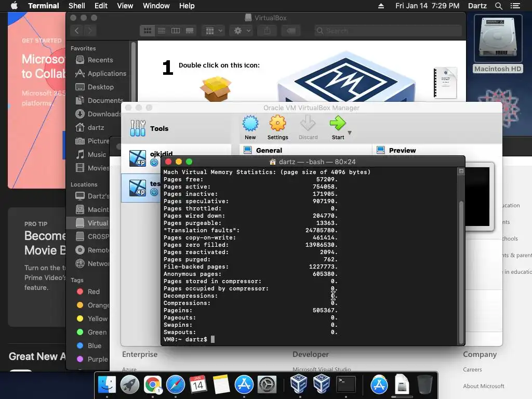The width and height of the screenshot is (532, 399).
Task: Click the About Microsoft link
Action: pos(484,386)
